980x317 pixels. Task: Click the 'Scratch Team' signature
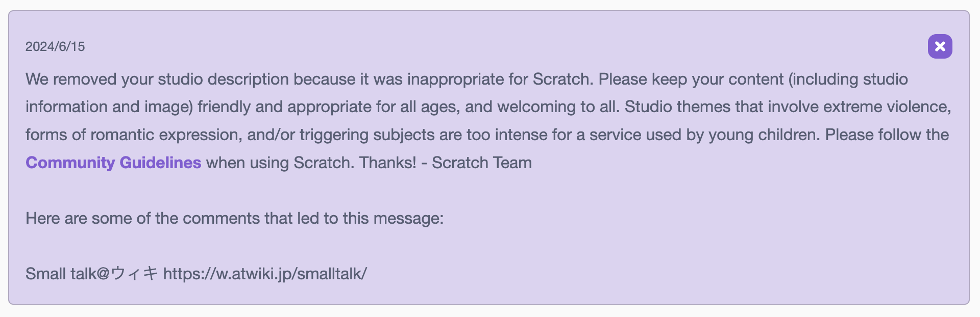coord(482,163)
